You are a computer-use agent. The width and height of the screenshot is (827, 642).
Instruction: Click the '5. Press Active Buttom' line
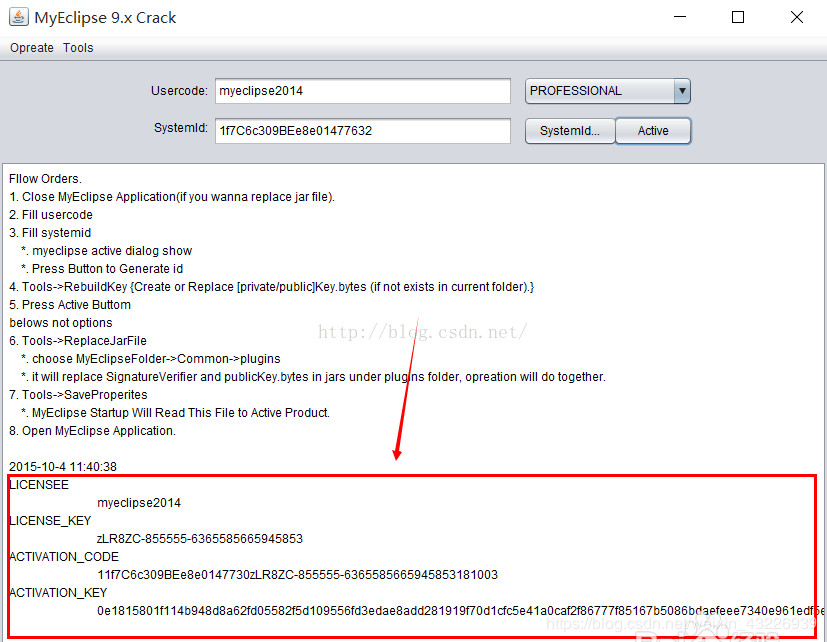click(70, 304)
